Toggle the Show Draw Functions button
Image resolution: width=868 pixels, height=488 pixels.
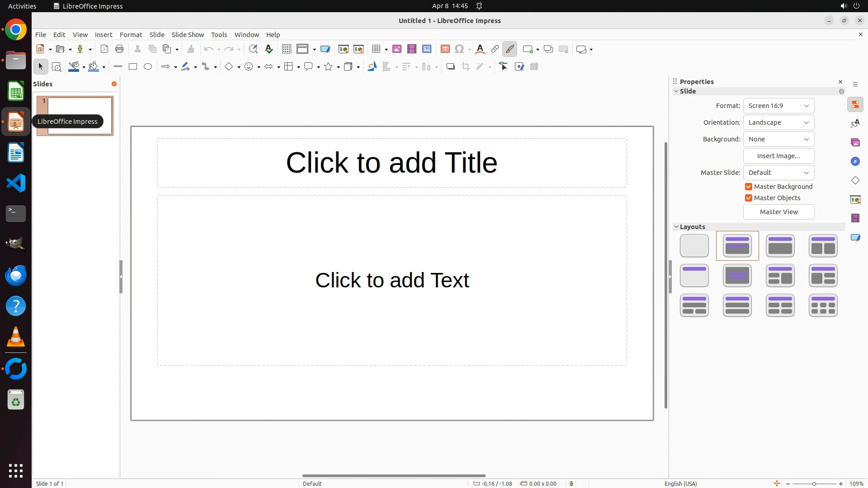(510, 49)
